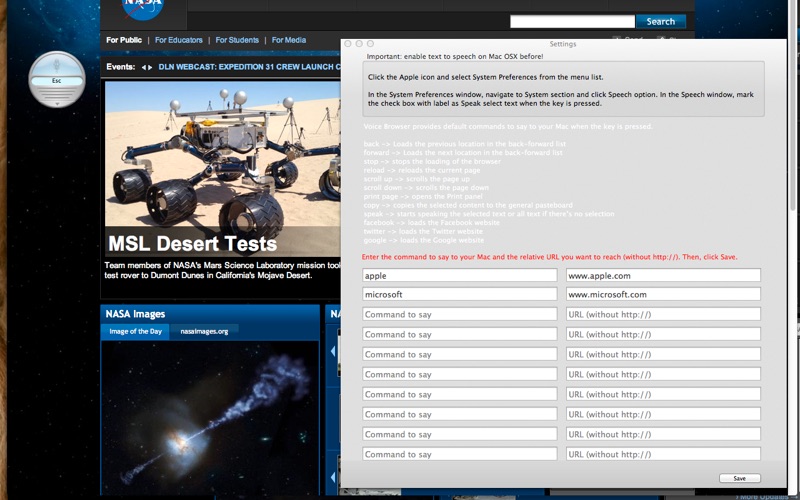Click the MSL Desert Tests caption text
800x500 pixels.
pyautogui.click(x=222, y=270)
